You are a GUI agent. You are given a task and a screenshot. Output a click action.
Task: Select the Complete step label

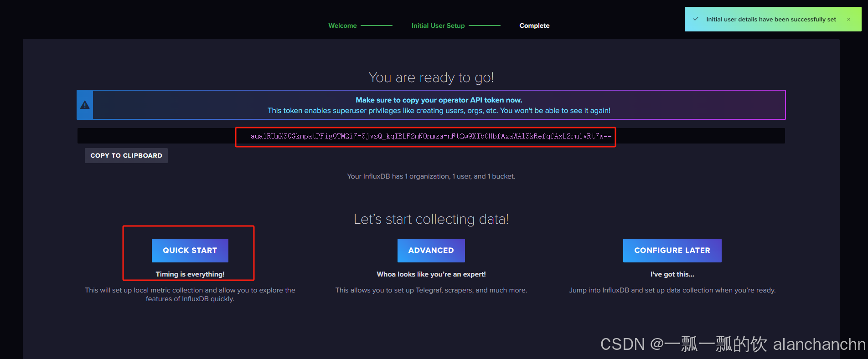(x=534, y=26)
